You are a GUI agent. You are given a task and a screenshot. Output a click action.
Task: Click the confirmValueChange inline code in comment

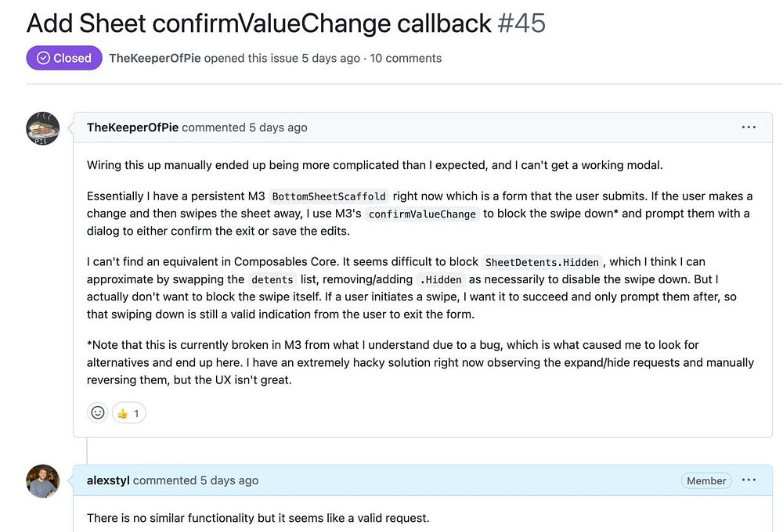click(x=422, y=214)
